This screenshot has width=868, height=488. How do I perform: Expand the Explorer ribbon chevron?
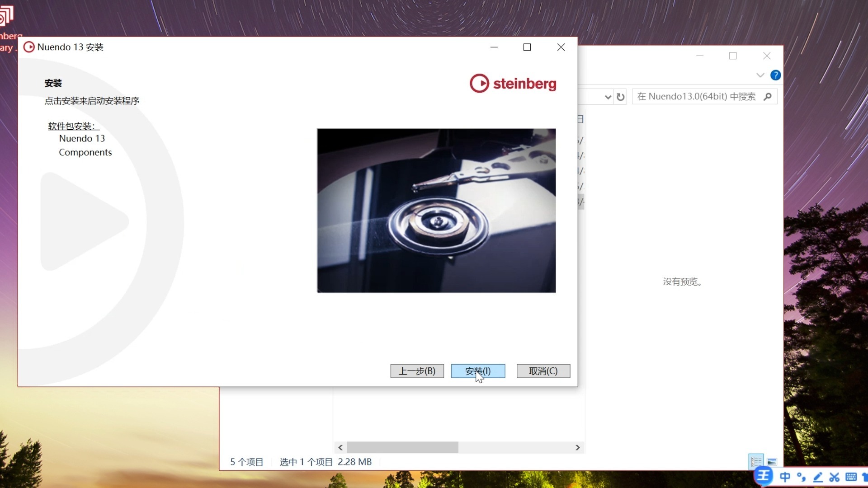(760, 75)
